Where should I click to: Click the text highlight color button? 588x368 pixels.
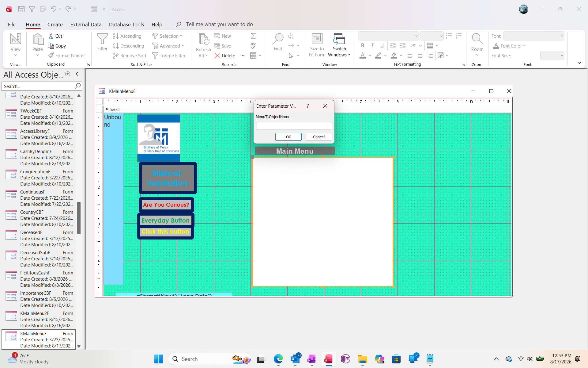pyautogui.click(x=379, y=56)
